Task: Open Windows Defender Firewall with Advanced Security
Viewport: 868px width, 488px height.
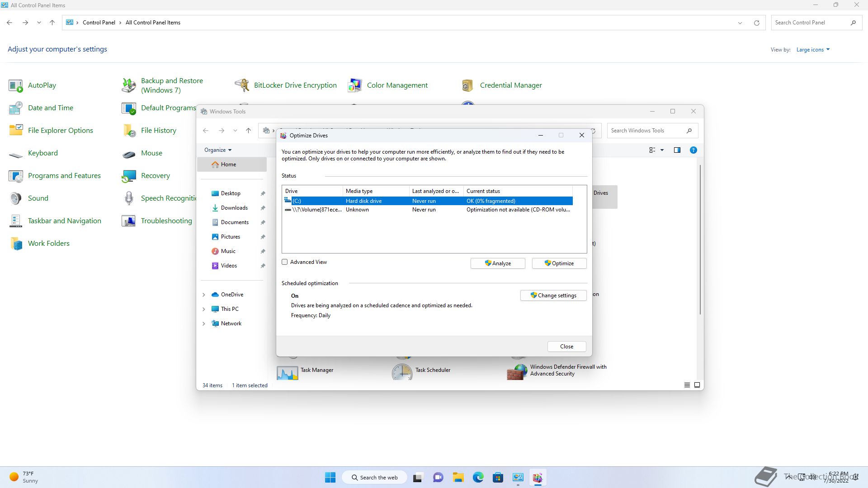Action: (557, 371)
